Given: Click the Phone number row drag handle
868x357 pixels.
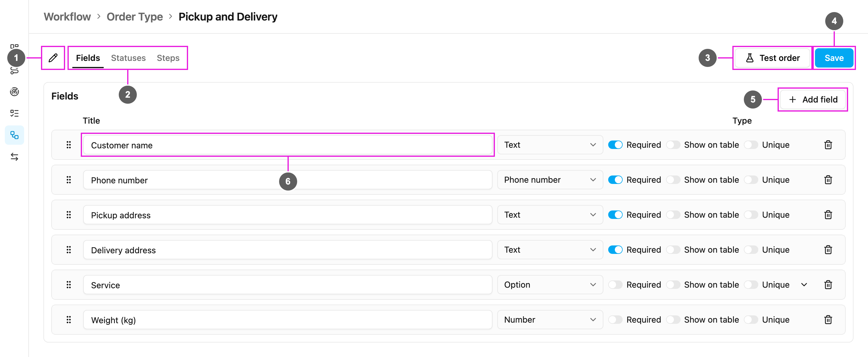Looking at the screenshot, I should click(x=69, y=180).
